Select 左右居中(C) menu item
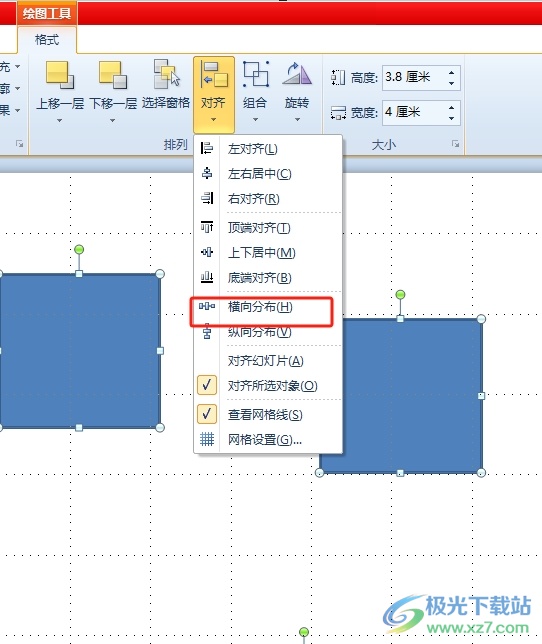The height and width of the screenshot is (644, 542). pyautogui.click(x=268, y=173)
